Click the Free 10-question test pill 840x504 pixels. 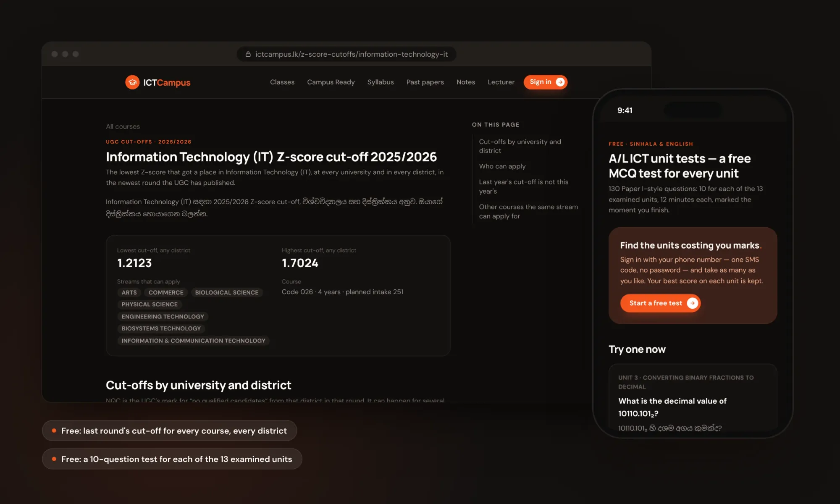(172, 459)
